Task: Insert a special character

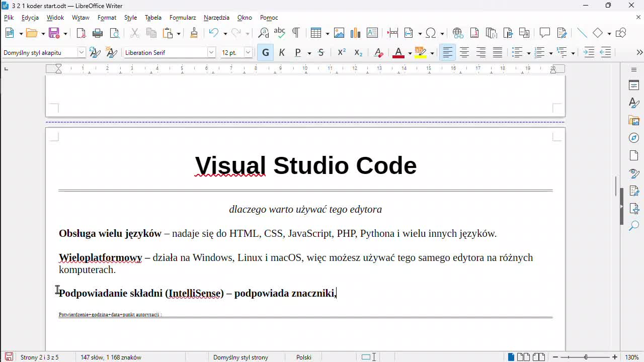Action: coord(430,33)
